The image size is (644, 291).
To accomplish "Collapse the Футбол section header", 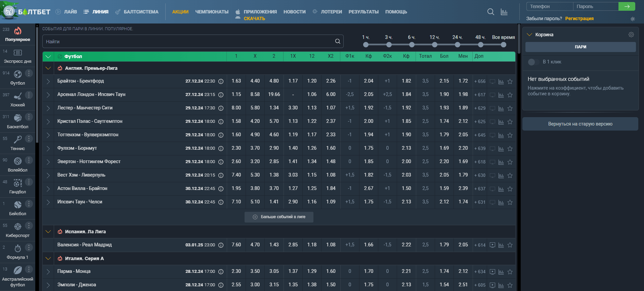I will [x=48, y=56].
